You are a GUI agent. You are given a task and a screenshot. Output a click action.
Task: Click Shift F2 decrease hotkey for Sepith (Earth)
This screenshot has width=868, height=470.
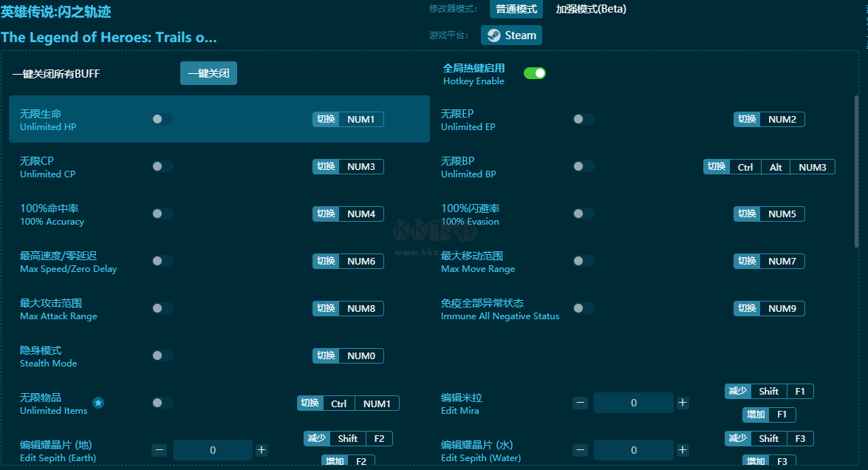point(348,438)
